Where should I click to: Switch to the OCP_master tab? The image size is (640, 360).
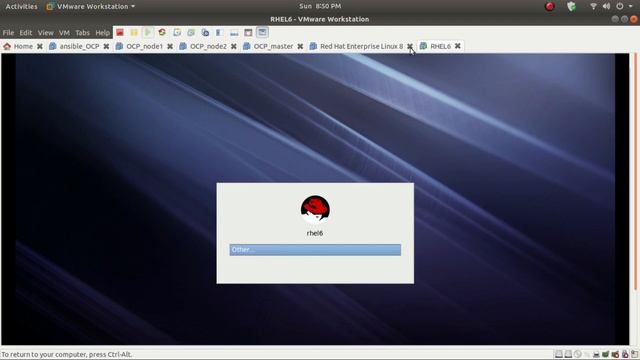(273, 46)
